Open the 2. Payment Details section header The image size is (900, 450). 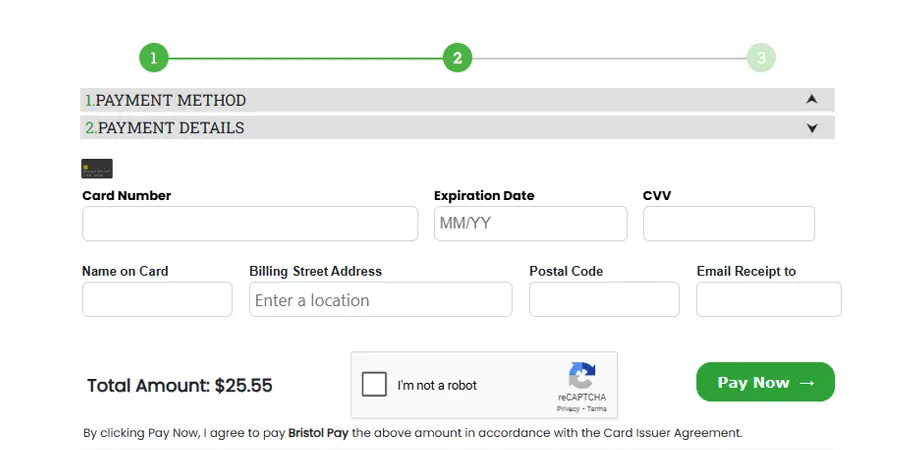click(x=457, y=127)
